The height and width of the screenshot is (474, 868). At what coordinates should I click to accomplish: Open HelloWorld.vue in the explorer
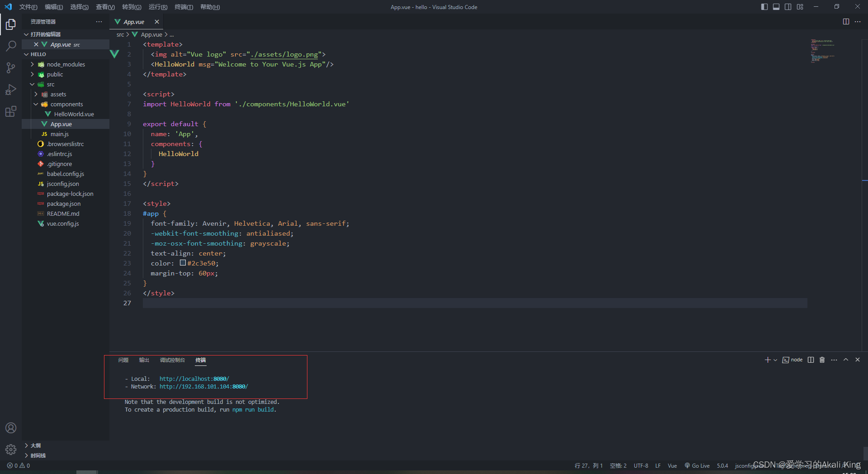pos(74,114)
